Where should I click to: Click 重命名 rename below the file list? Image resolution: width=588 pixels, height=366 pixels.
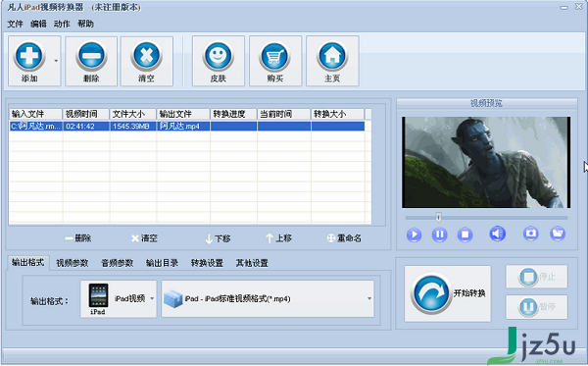pyautogui.click(x=344, y=238)
